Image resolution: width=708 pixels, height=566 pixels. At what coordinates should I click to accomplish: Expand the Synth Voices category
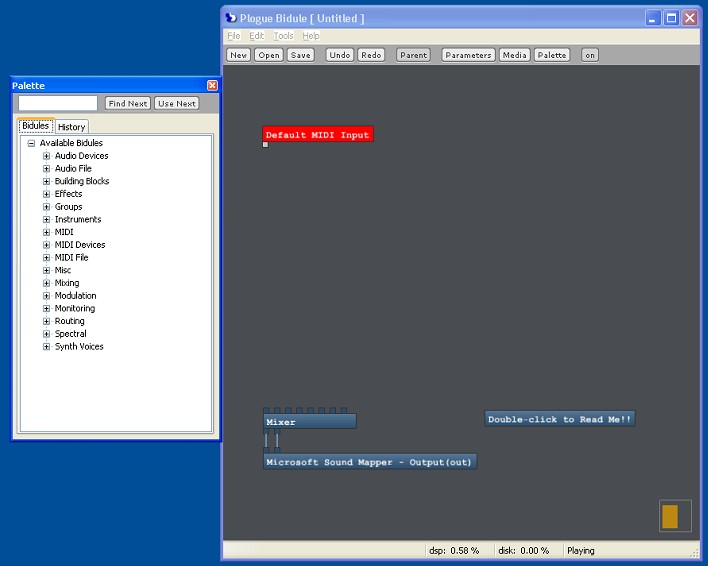[x=47, y=347]
